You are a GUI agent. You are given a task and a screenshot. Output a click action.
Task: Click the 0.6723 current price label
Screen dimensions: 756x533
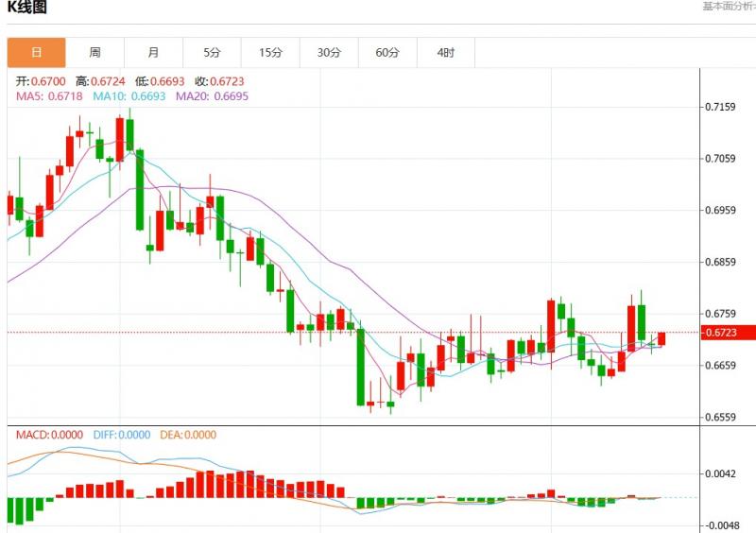[x=728, y=333]
